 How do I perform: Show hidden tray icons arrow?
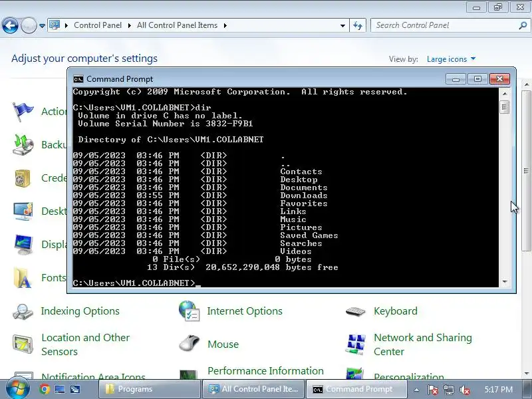click(416, 390)
